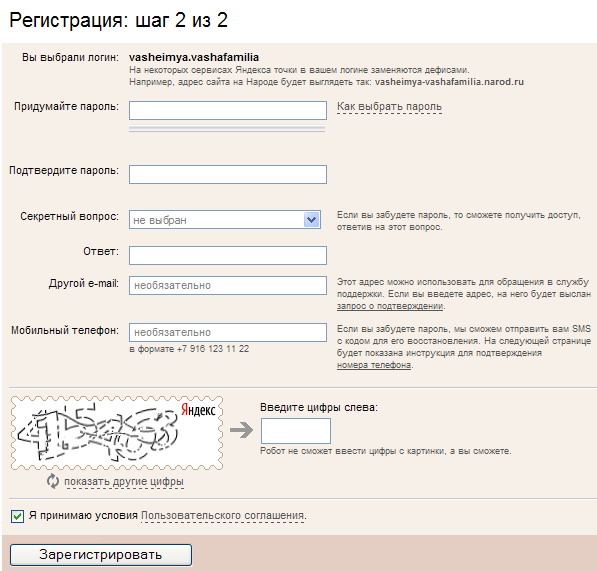Follow the номера телефона link
This screenshot has height=571, width=597.
pyautogui.click(x=374, y=365)
